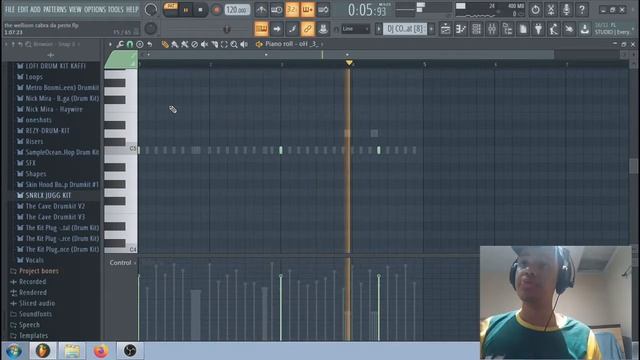The width and height of the screenshot is (640, 360).
Task: Open piano roll Tools wrench menu
Action: pos(120,44)
